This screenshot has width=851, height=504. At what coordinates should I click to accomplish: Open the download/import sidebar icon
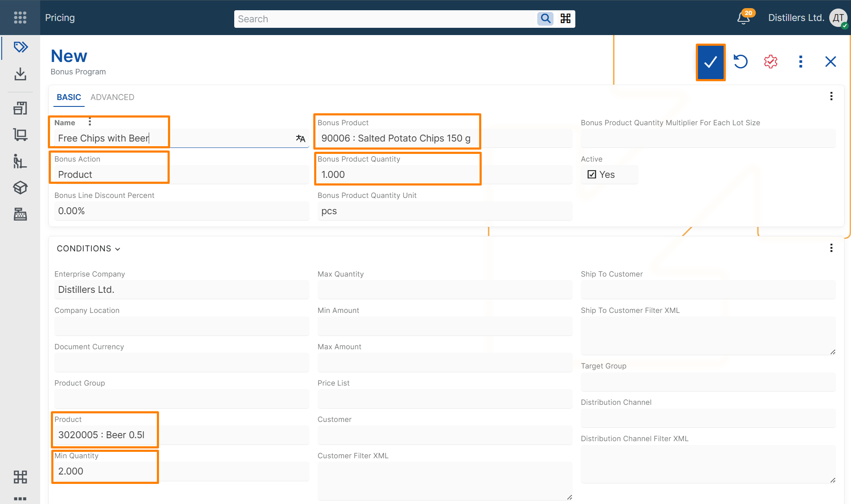tap(20, 74)
